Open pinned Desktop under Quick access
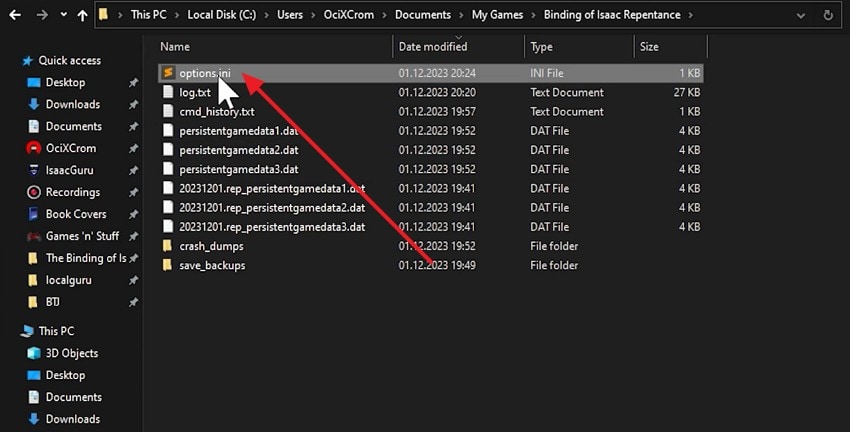The height and width of the screenshot is (432, 850). click(x=65, y=82)
